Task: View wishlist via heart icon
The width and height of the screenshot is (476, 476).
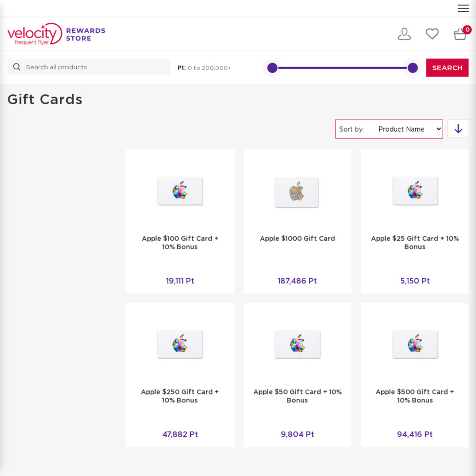Action: tap(432, 34)
